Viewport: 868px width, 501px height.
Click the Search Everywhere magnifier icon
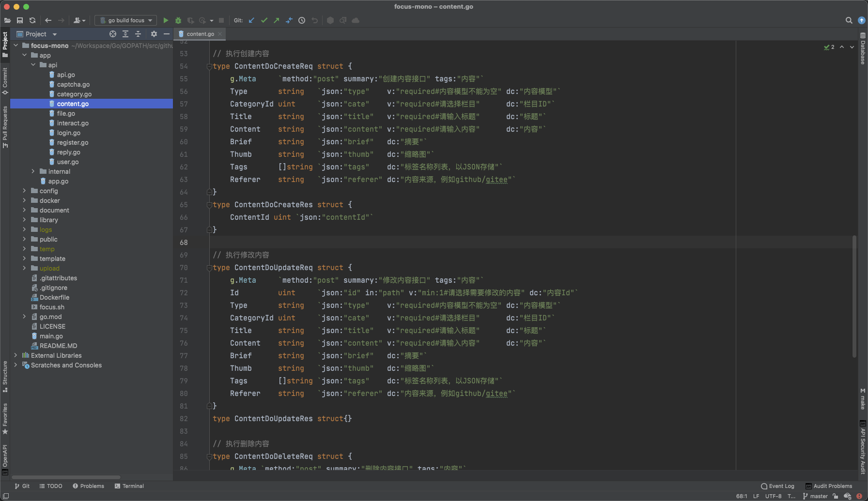[849, 20]
